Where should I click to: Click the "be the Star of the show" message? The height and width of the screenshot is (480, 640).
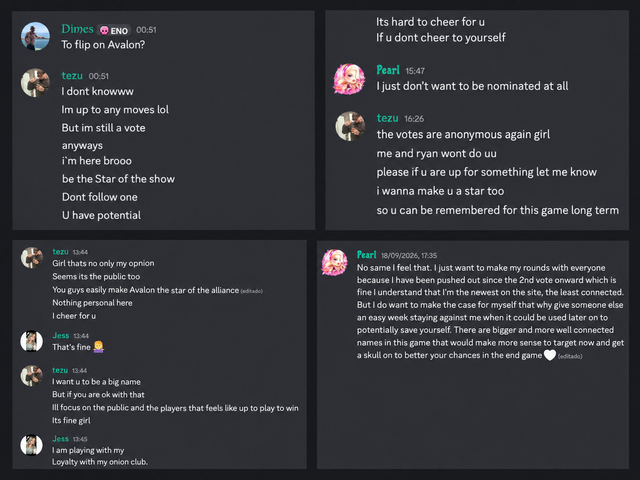118,179
